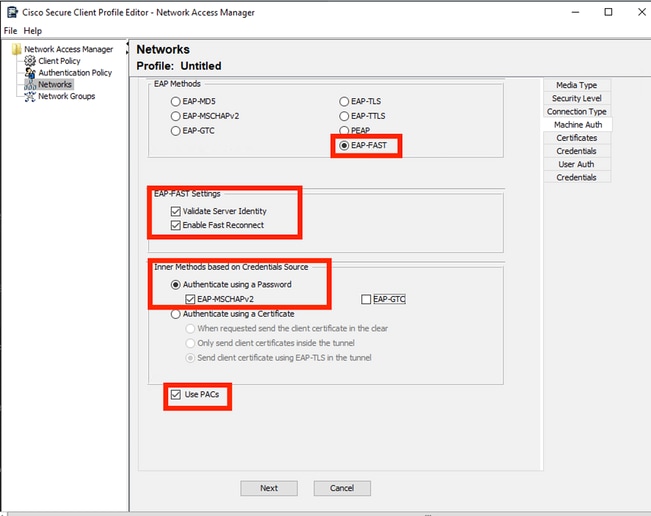651x516 pixels.
Task: Click the Network Access Manager folder icon
Action: pyautogui.click(x=17, y=49)
